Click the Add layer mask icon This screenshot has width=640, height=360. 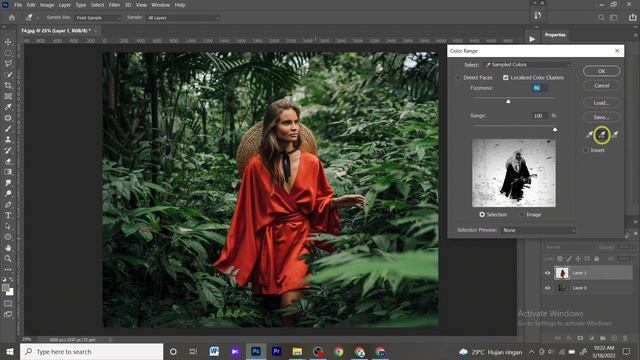click(x=580, y=338)
